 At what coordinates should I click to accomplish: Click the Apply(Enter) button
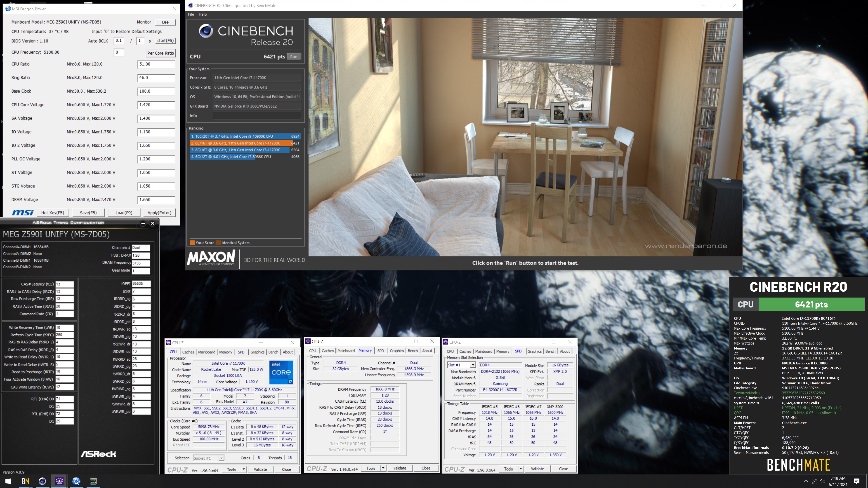point(159,213)
